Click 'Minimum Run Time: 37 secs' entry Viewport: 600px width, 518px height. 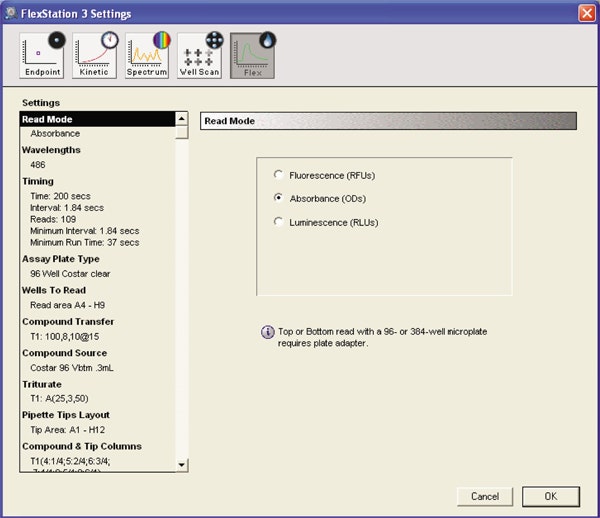pyautogui.click(x=85, y=243)
